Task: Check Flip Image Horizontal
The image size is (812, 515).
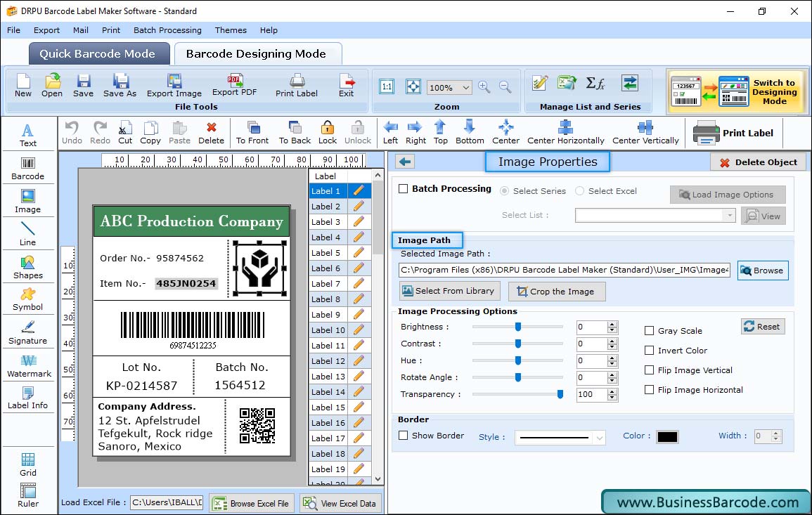Action: [649, 390]
